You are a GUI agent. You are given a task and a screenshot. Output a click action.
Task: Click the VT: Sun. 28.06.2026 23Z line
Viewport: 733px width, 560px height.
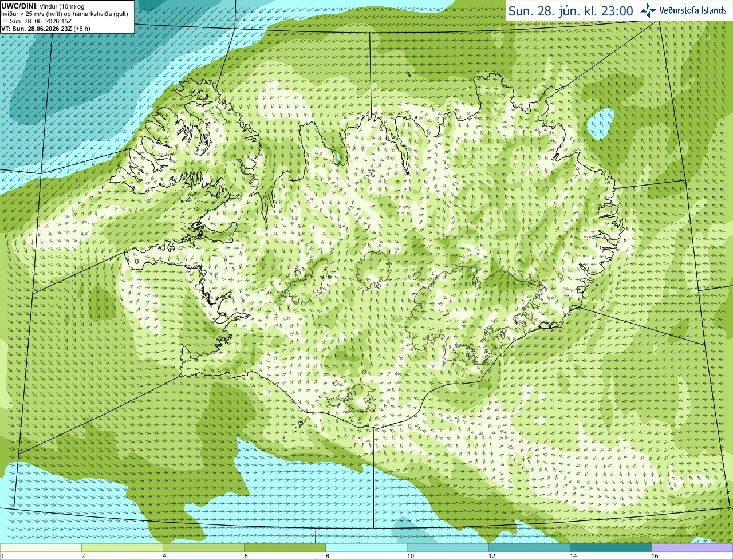[45, 29]
